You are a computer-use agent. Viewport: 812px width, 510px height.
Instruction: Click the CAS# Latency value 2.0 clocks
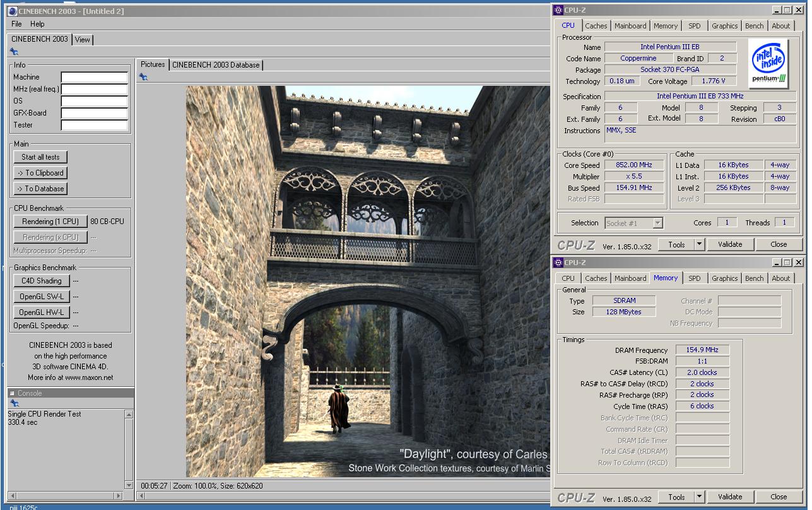coord(702,372)
